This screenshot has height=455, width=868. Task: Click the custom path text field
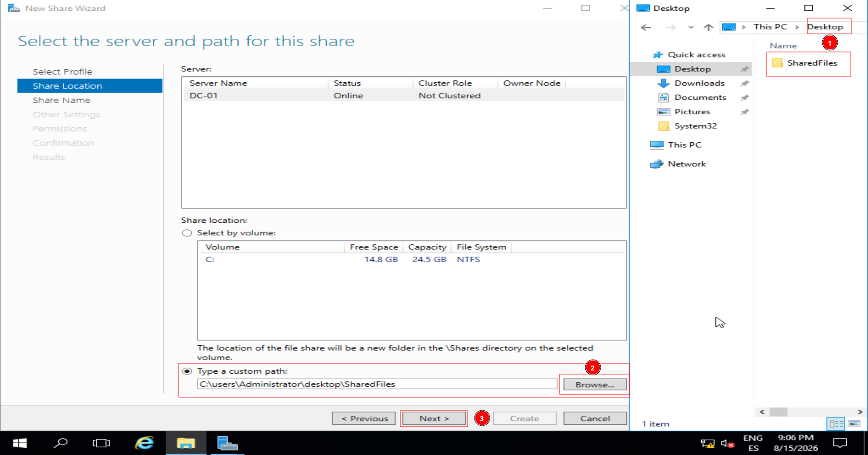pyautogui.click(x=377, y=384)
